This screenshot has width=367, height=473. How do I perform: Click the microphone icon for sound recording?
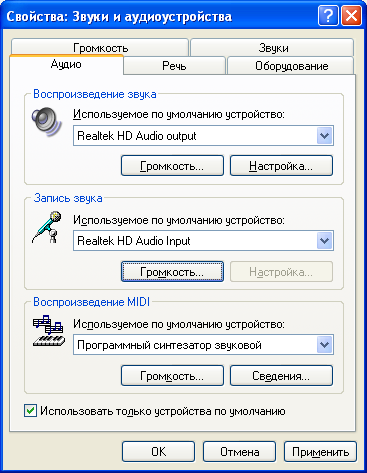tap(47, 227)
